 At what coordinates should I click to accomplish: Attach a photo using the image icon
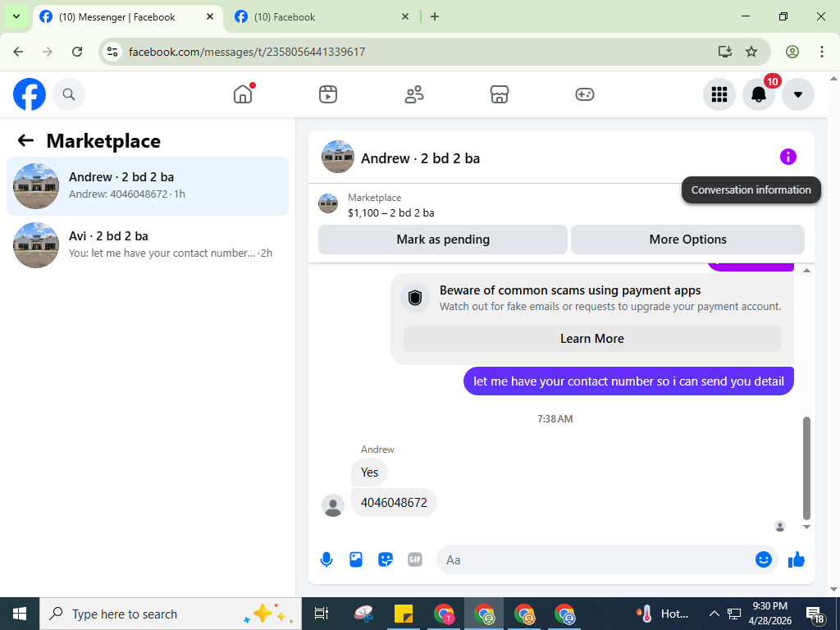[356, 559]
